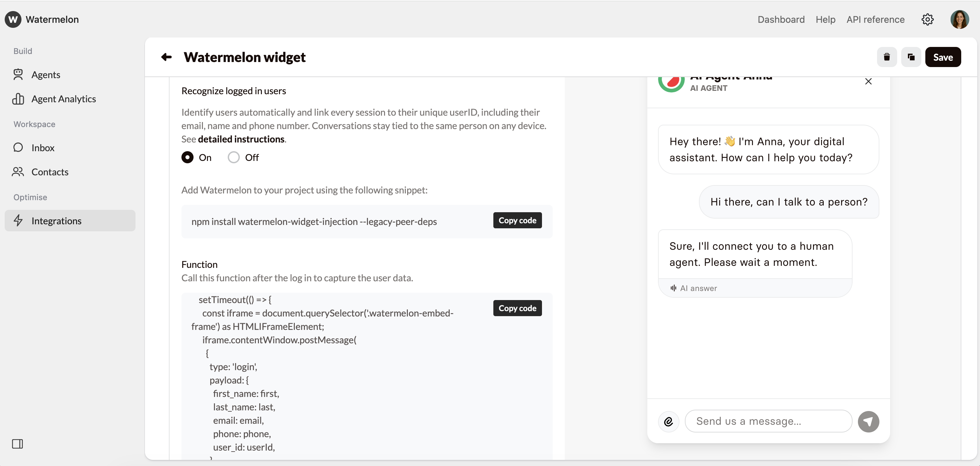Collapse the sidebar using the panel icon

coord(17,444)
